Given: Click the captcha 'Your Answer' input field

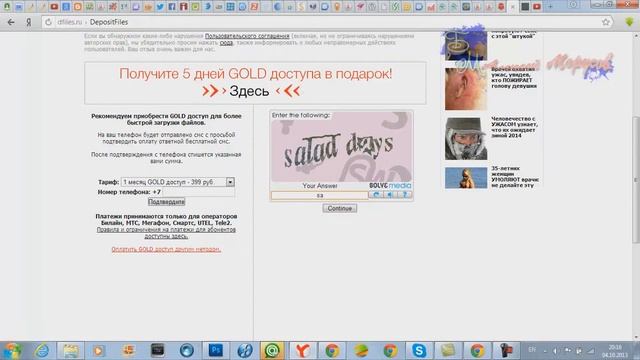Looking at the screenshot, I should click(x=320, y=196).
